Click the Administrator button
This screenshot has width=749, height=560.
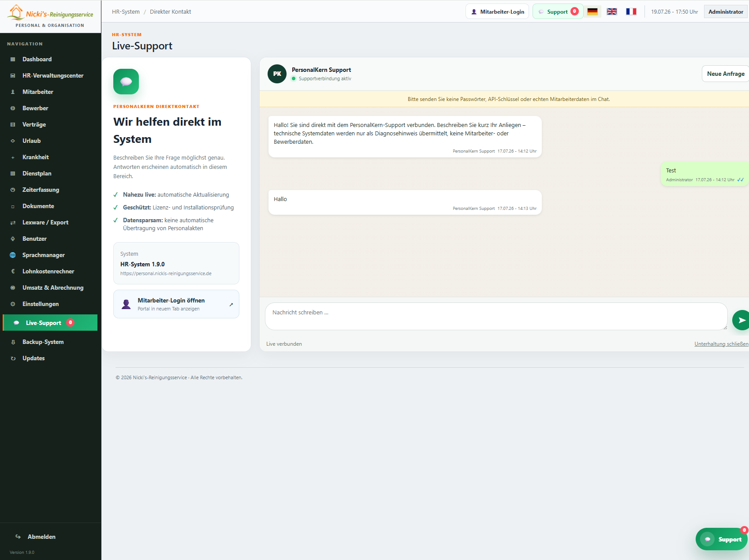point(726,11)
